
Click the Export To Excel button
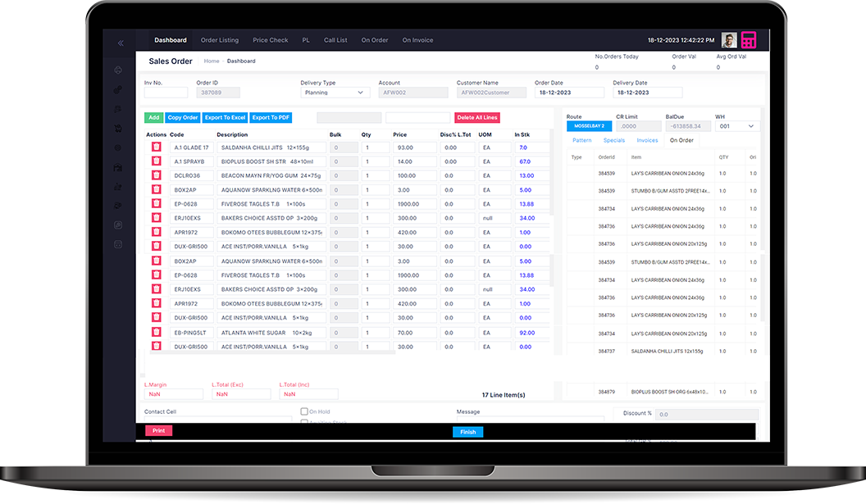coord(225,118)
